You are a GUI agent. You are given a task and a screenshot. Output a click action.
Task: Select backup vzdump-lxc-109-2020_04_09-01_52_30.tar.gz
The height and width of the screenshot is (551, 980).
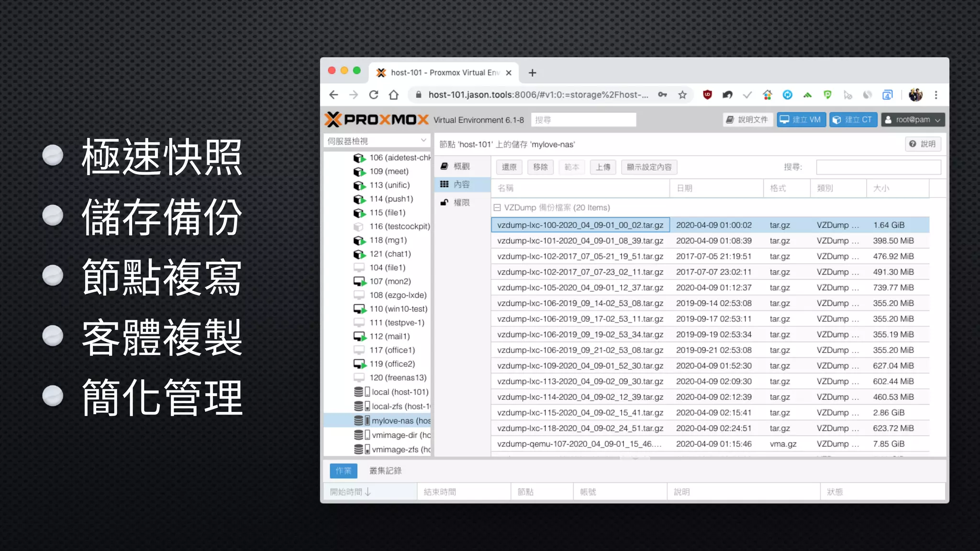[x=710, y=365]
